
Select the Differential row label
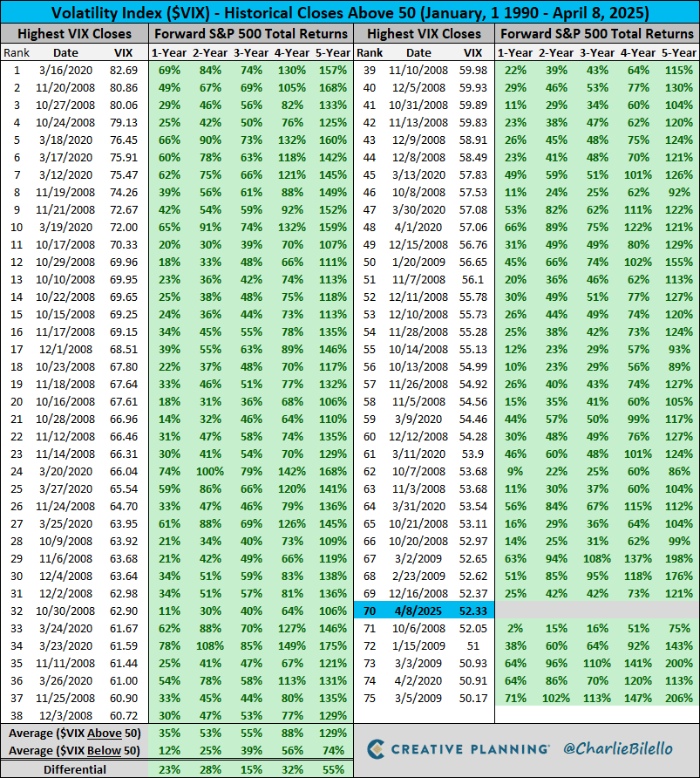pyautogui.click(x=74, y=768)
